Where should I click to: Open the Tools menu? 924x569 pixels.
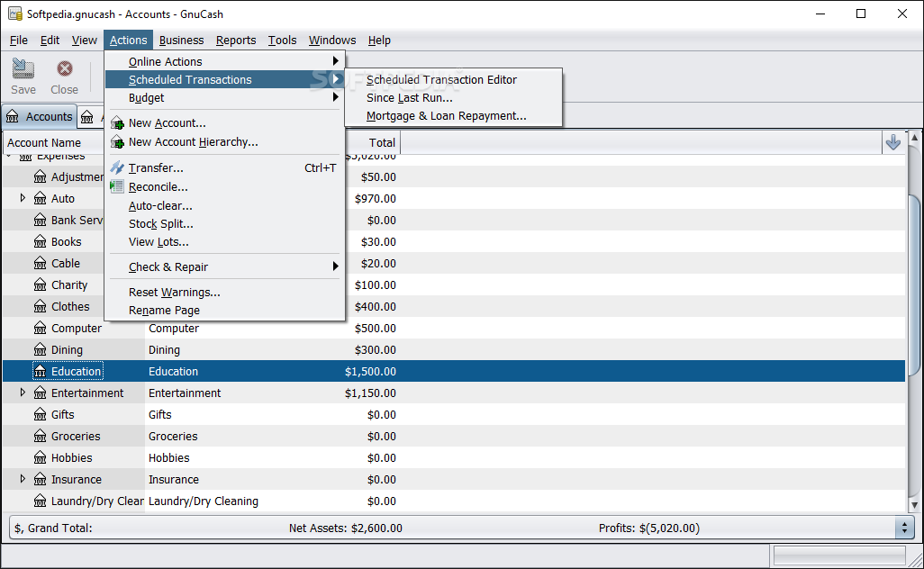[x=282, y=40]
